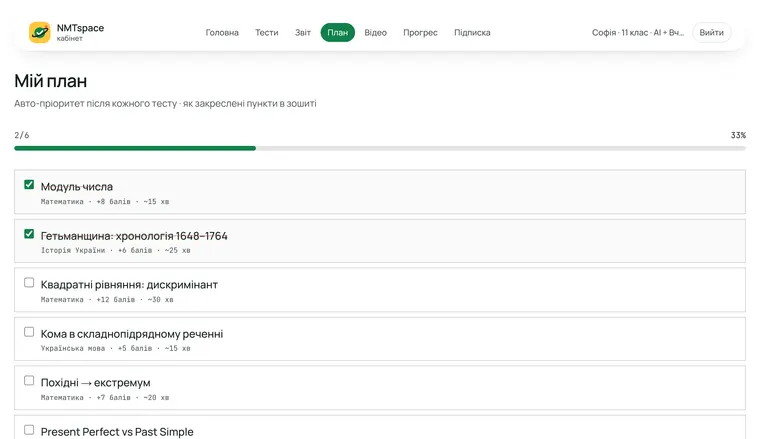760x439 pixels.
Task: Open the Відео menu item
Action: coord(376,32)
